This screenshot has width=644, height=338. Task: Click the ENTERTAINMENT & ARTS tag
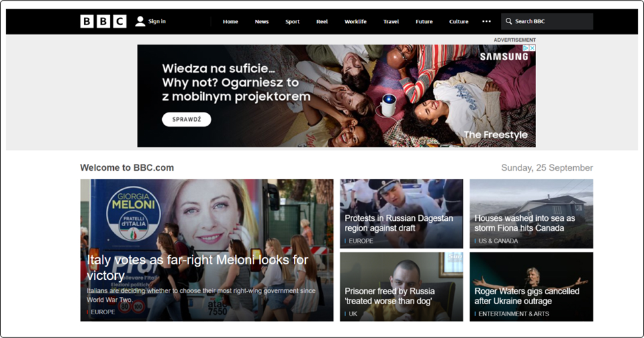coord(514,314)
